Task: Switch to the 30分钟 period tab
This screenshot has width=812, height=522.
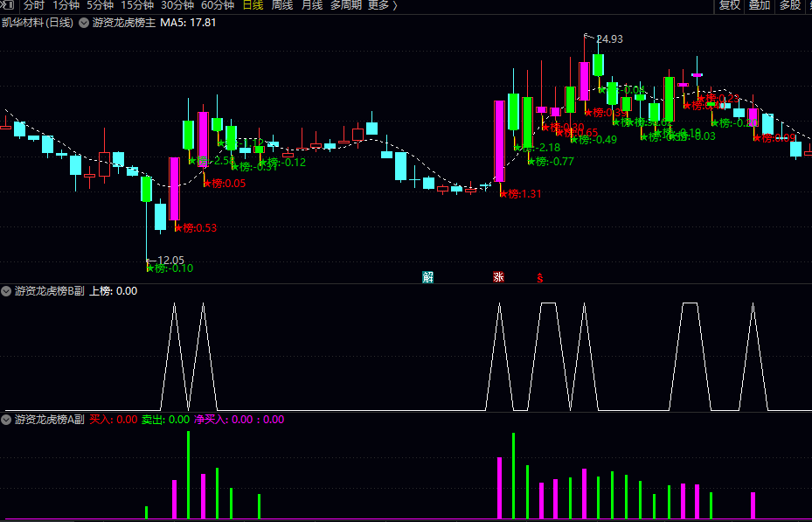Action: click(x=177, y=6)
